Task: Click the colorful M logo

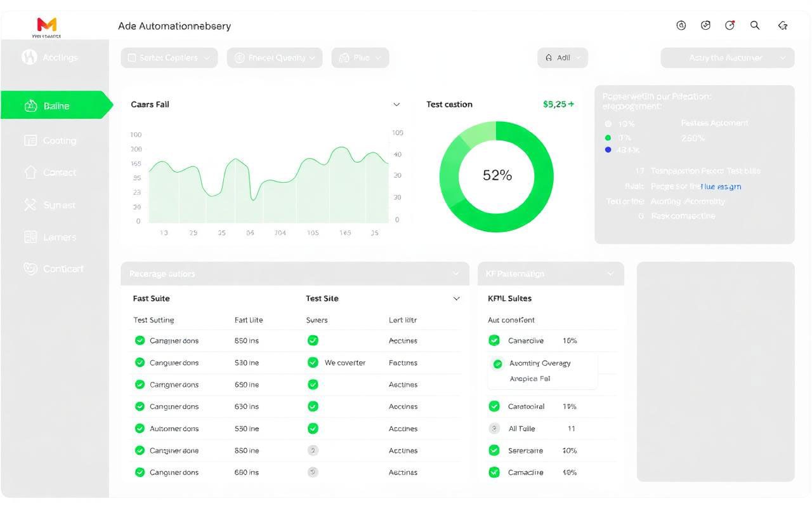Action: tap(47, 24)
